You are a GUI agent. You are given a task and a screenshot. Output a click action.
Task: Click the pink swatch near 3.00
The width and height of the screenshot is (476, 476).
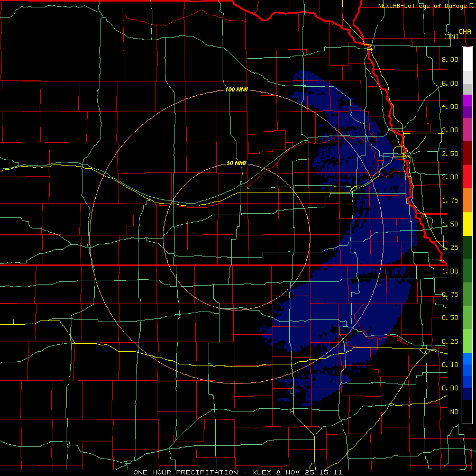point(467,130)
